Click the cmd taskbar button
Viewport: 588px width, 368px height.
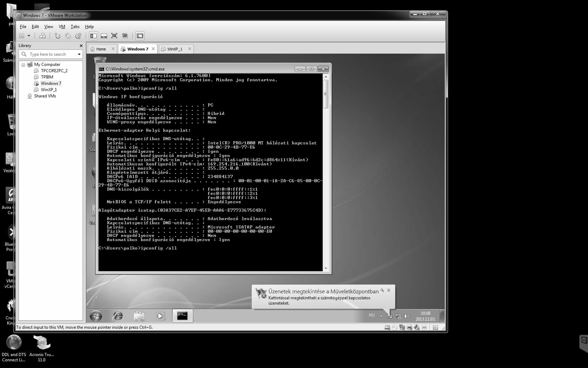(x=182, y=316)
